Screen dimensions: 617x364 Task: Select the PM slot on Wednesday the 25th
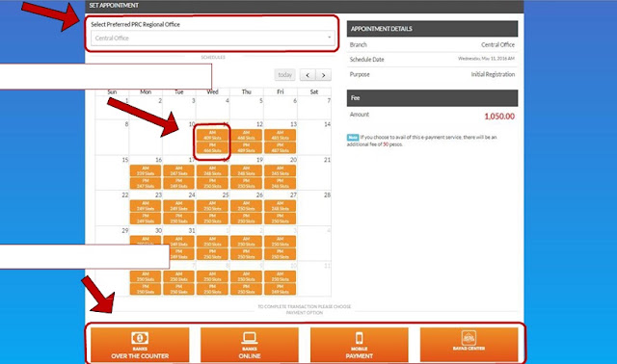pos(212,219)
